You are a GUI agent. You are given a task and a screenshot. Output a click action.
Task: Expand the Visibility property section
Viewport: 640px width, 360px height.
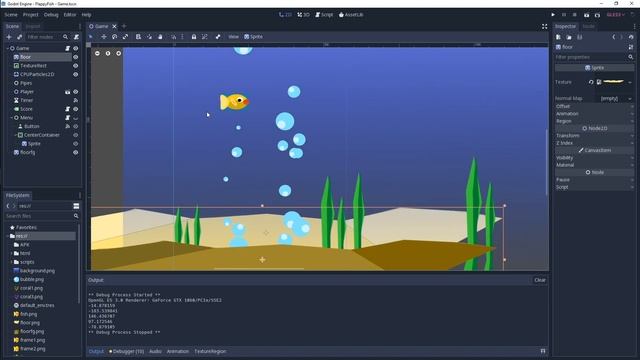(594, 158)
